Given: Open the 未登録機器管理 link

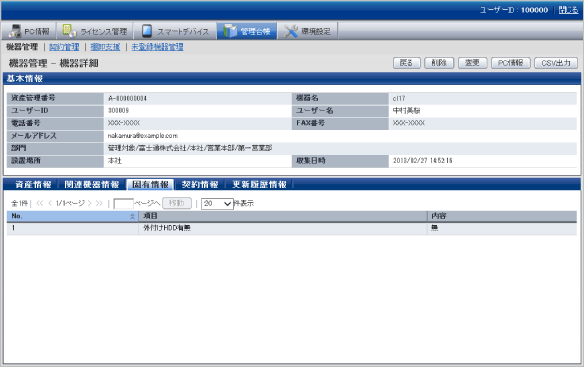Looking at the screenshot, I should 157,47.
